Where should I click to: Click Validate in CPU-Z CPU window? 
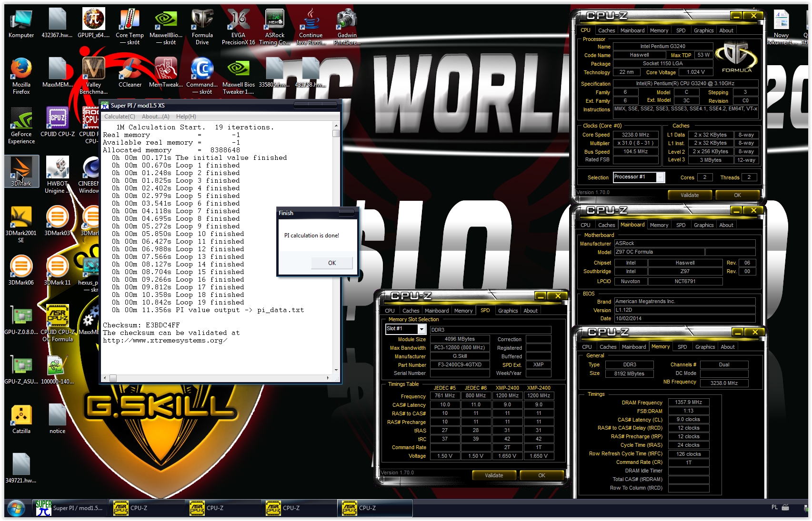690,195
